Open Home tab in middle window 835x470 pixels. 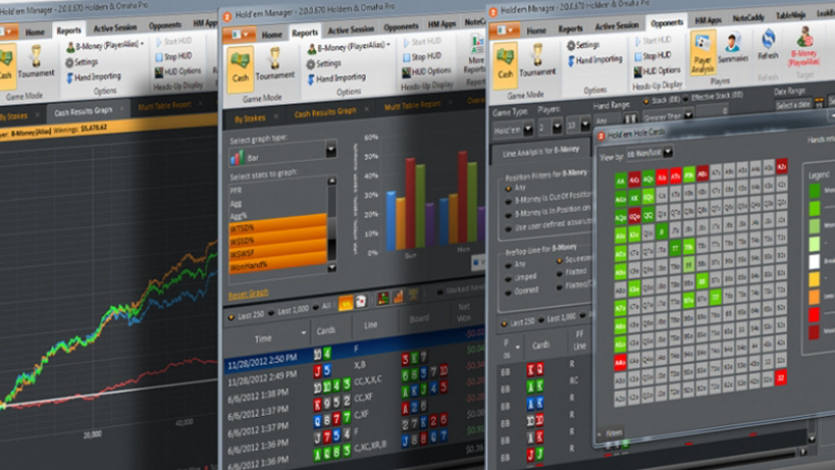point(272,35)
